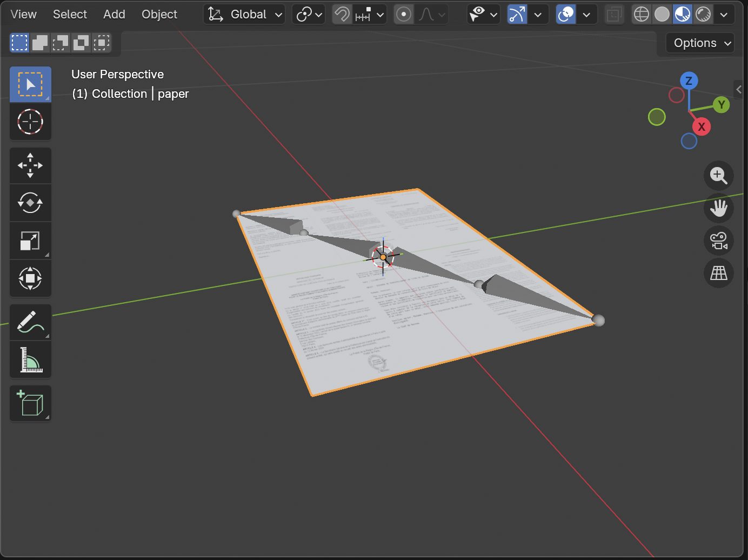This screenshot has height=560, width=748.
Task: Toggle proportional editing
Action: 404,15
